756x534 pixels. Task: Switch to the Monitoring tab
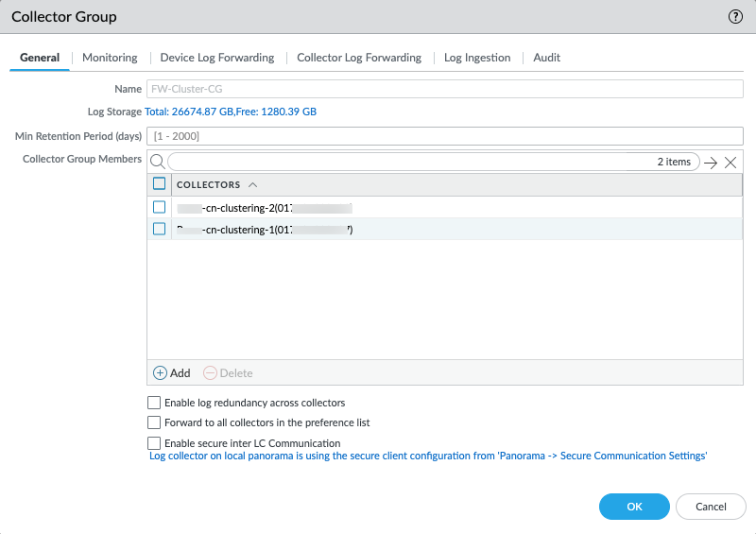[110, 58]
